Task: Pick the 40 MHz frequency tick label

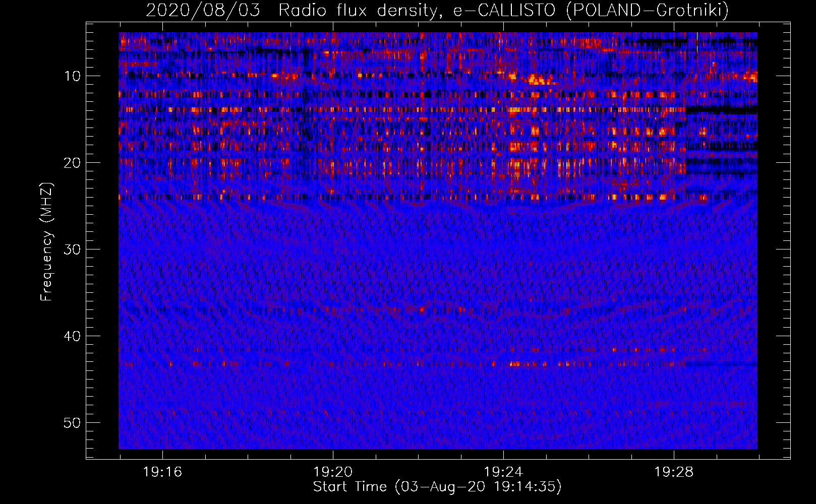Action: tap(72, 336)
